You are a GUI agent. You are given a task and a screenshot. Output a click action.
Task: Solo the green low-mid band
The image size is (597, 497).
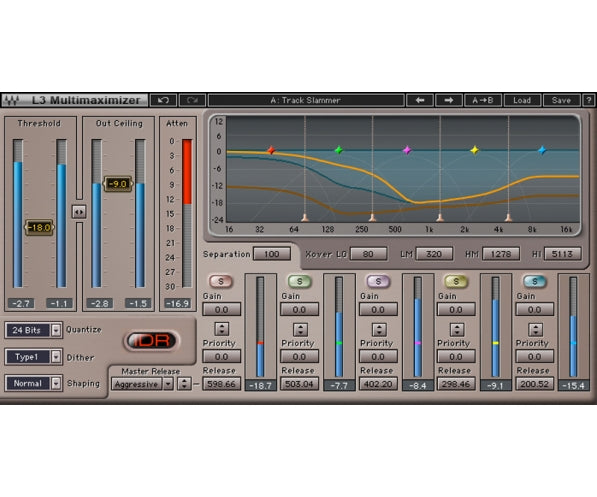coord(300,281)
